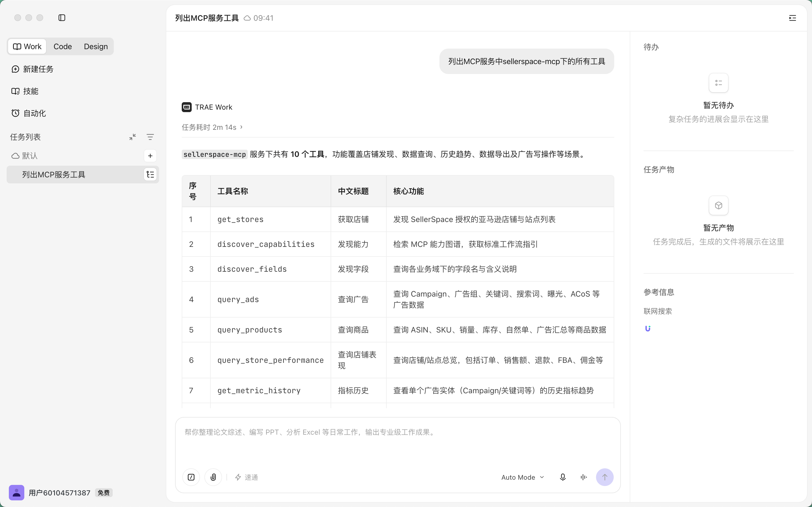Open the 用户60104571387 account menu

point(59,493)
